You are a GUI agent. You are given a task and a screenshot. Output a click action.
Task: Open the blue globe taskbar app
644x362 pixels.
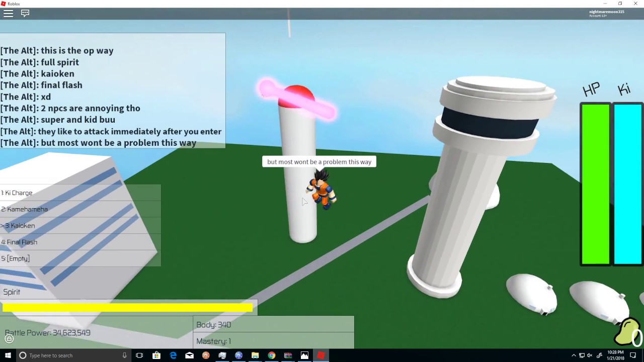(x=239, y=355)
